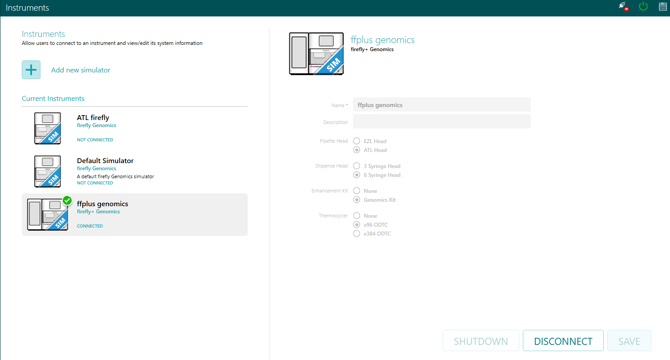Choose 3 Syringe Head dispense option
670x360 pixels.
pyautogui.click(x=356, y=166)
